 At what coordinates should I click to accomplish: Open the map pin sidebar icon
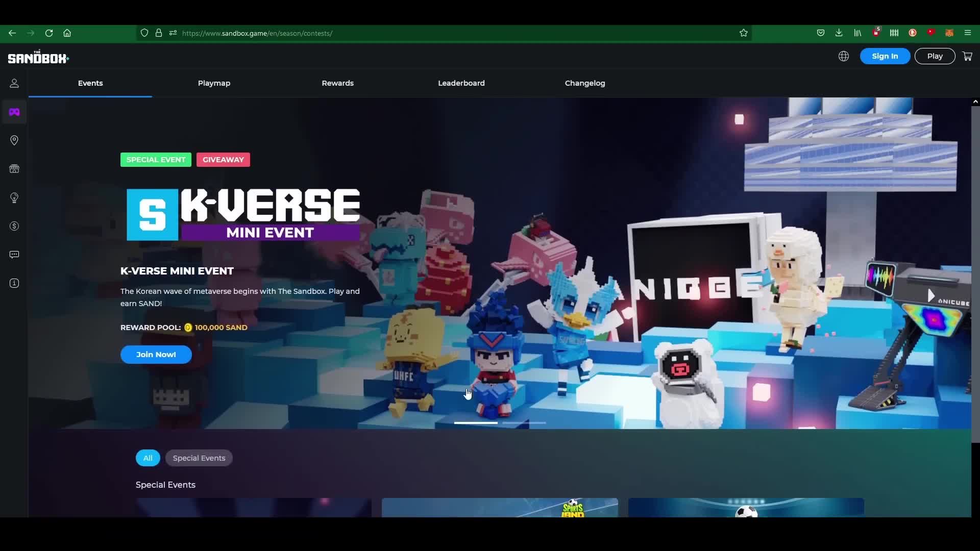[14, 140]
